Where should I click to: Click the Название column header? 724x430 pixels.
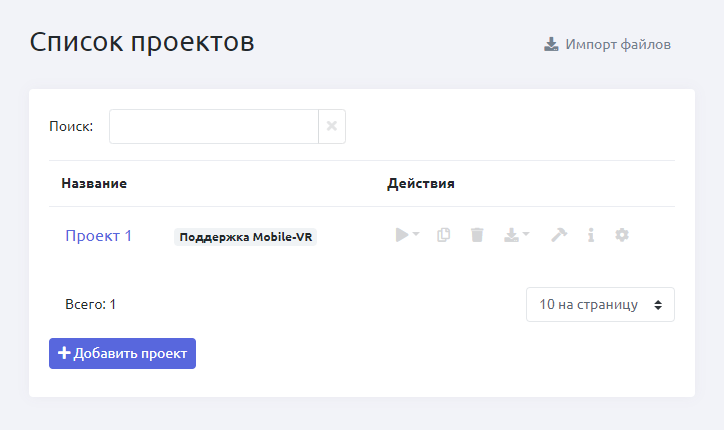click(x=94, y=184)
